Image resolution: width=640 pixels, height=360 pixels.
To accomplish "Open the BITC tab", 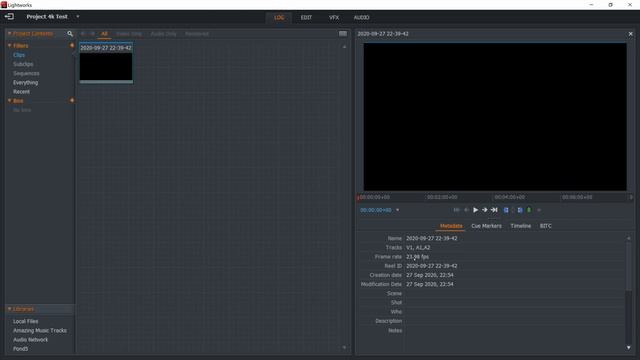I will (545, 226).
